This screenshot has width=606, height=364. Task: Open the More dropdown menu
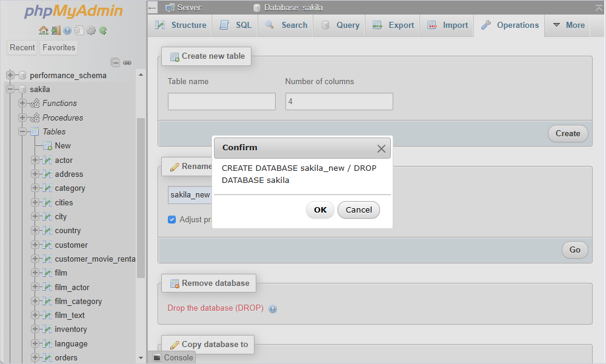point(568,25)
